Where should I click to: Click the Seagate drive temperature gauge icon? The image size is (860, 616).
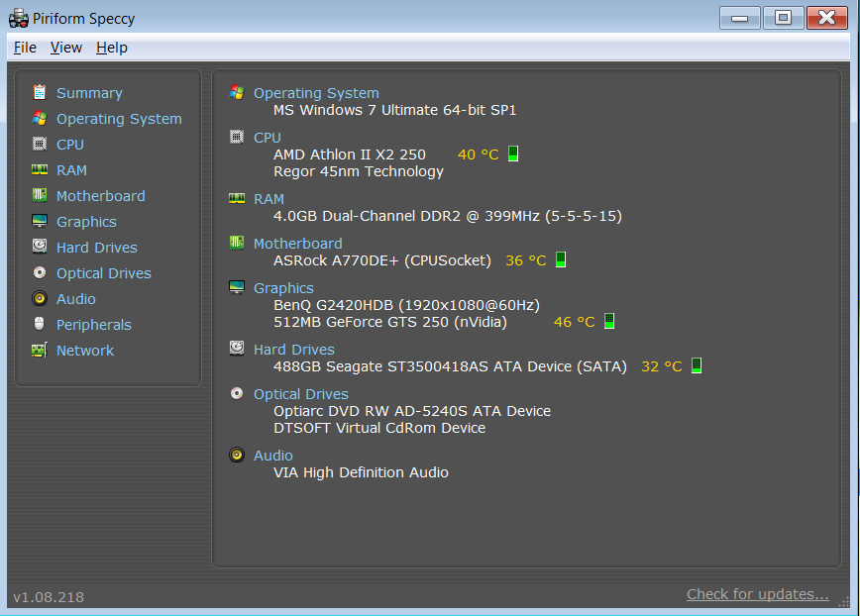coord(696,365)
